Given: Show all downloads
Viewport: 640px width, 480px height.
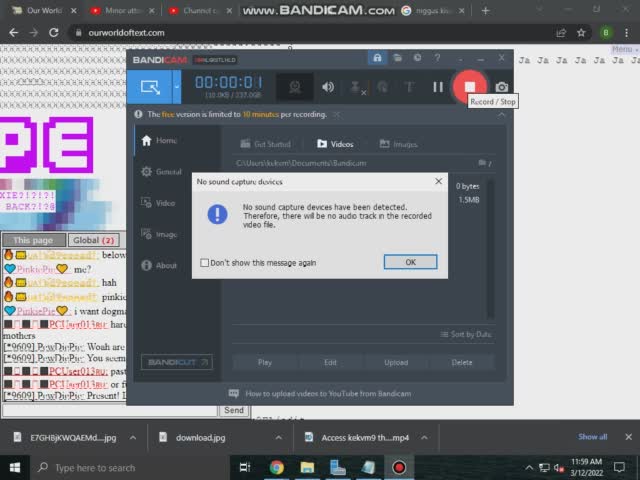Looking at the screenshot, I should point(592,437).
